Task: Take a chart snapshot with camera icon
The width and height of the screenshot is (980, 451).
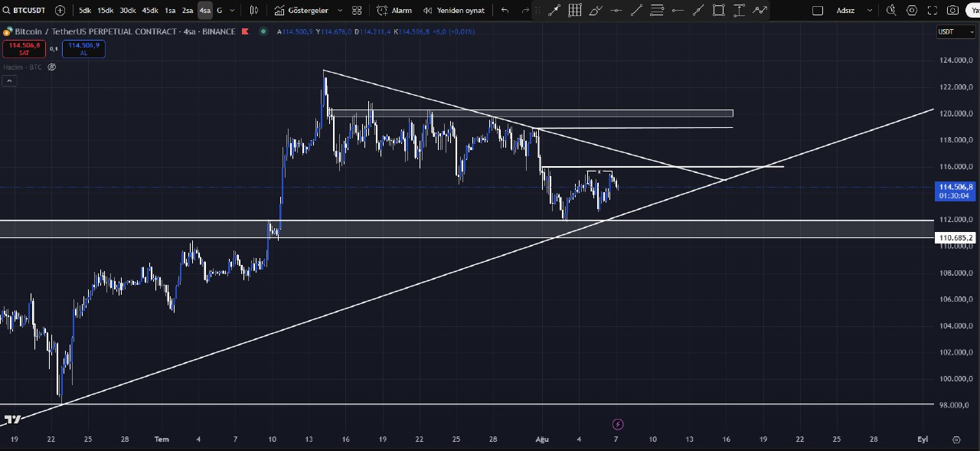Action: click(952, 11)
